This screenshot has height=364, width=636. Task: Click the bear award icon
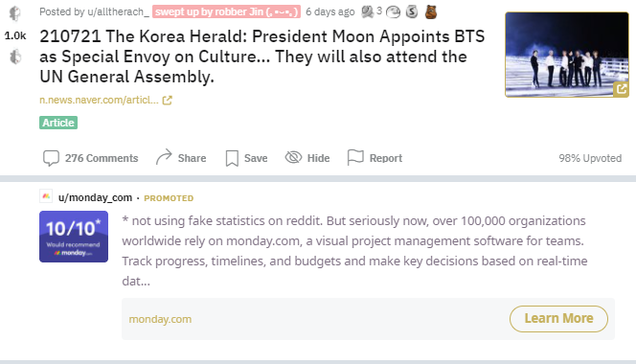[431, 11]
